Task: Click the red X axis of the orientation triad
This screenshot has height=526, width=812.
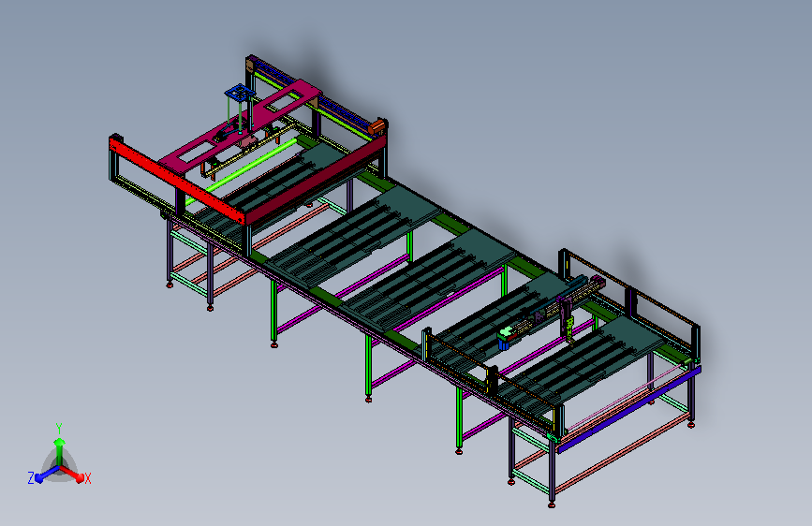Action: (73, 474)
